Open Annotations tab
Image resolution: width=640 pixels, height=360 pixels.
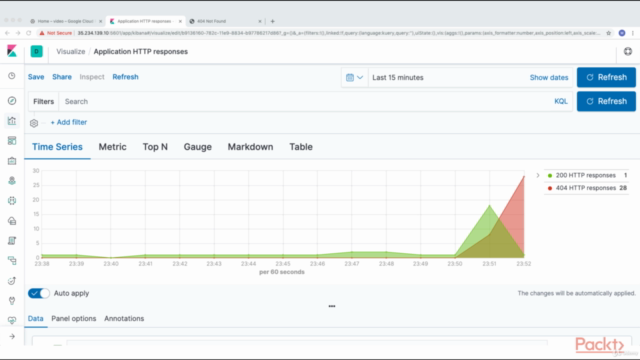(124, 318)
